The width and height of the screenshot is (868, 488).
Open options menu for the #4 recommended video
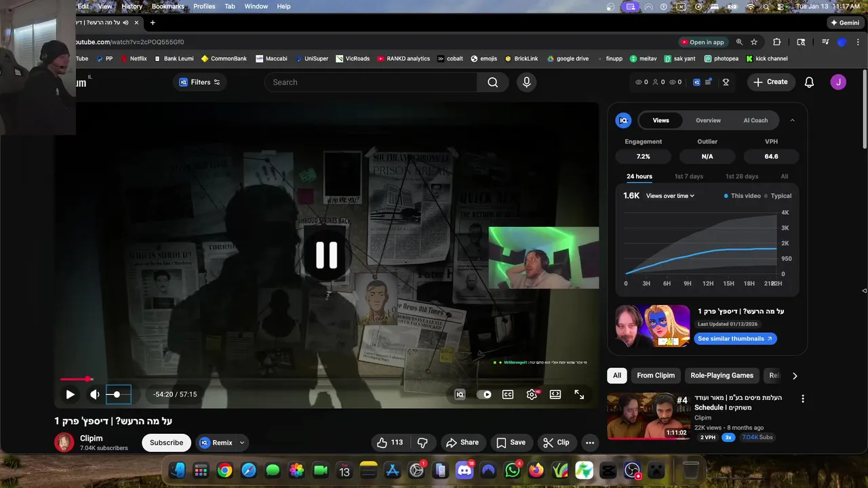(803, 399)
